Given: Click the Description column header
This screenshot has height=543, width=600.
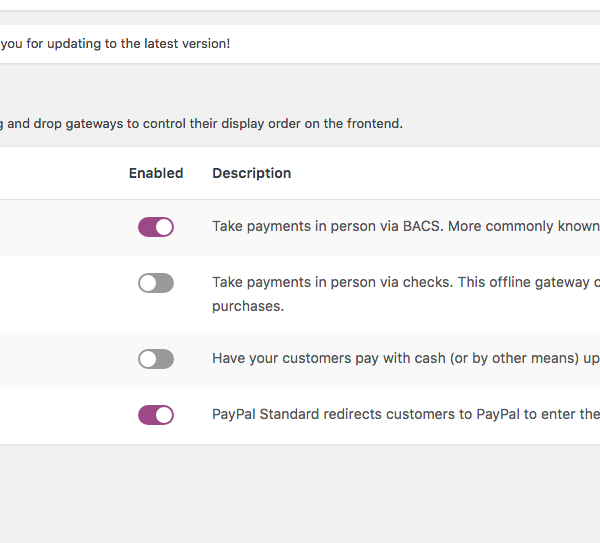Looking at the screenshot, I should click(251, 173).
